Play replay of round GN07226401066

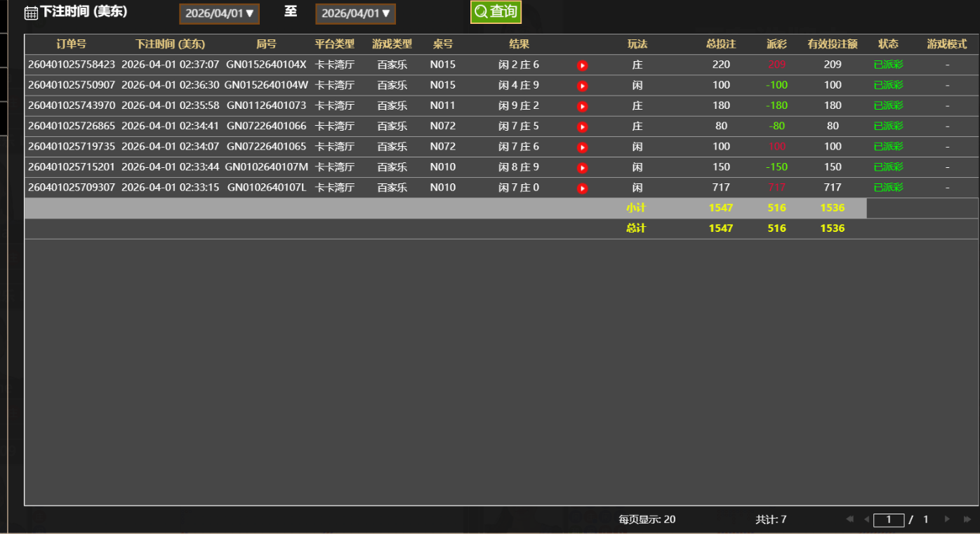click(x=582, y=127)
